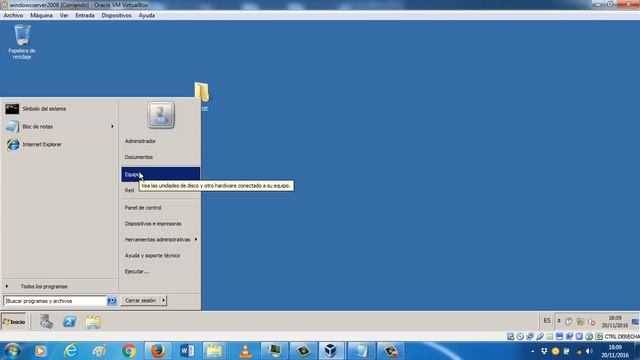
Task: Open the VirtualBox Ver menu
Action: pos(64,16)
